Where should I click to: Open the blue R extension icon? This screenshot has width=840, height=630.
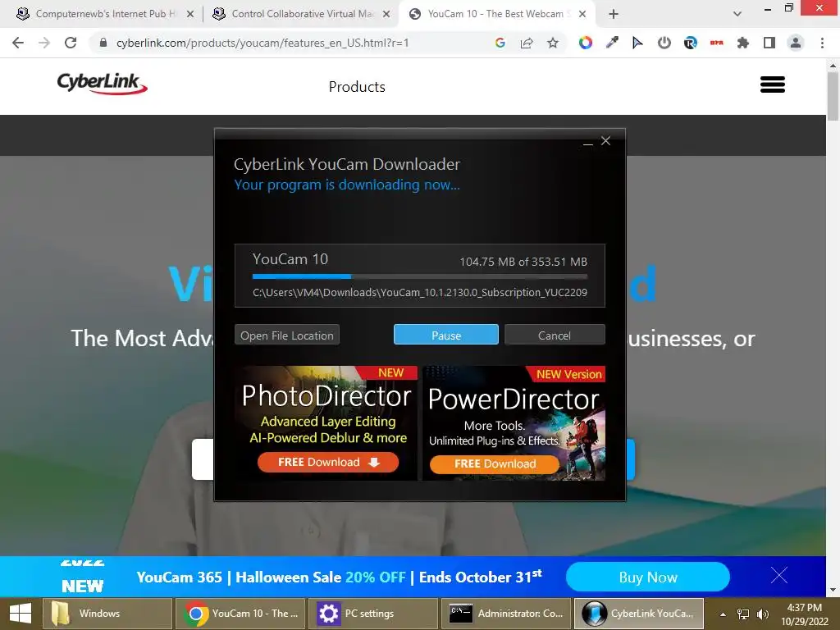tap(691, 43)
